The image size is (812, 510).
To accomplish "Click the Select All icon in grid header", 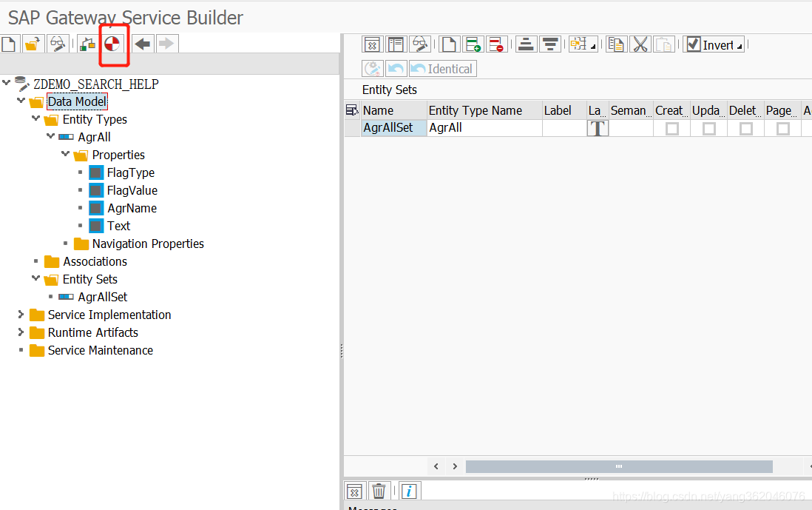I will click(352, 110).
